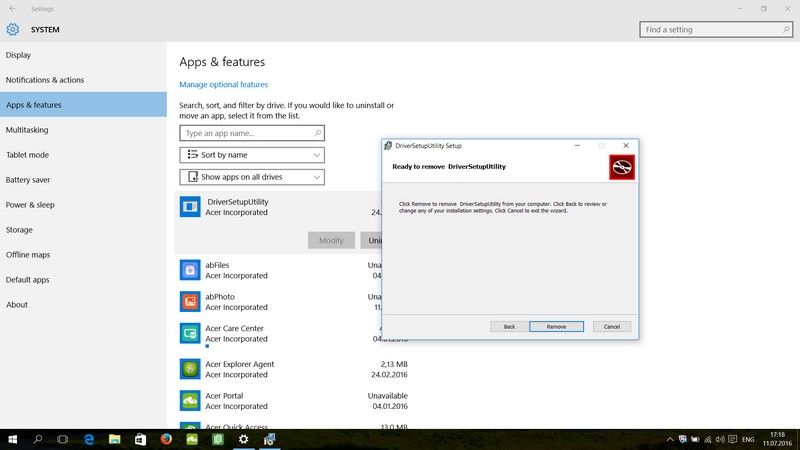Viewport: 800px width, 450px height.
Task: Open the Windows Store taskbar icon
Action: click(x=140, y=439)
